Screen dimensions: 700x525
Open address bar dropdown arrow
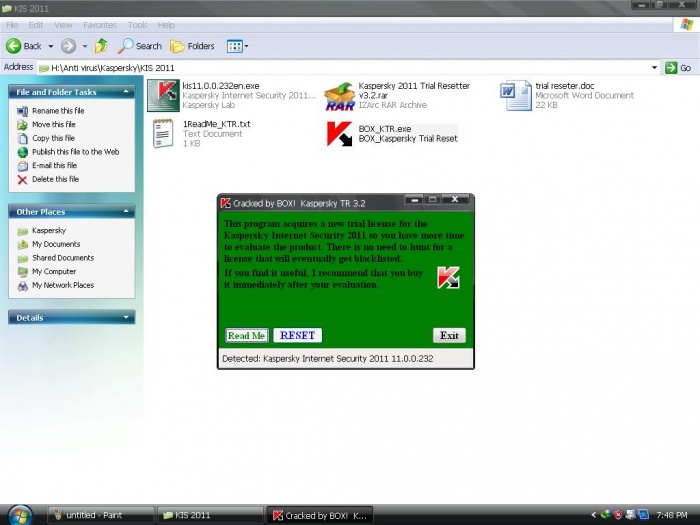[654, 68]
